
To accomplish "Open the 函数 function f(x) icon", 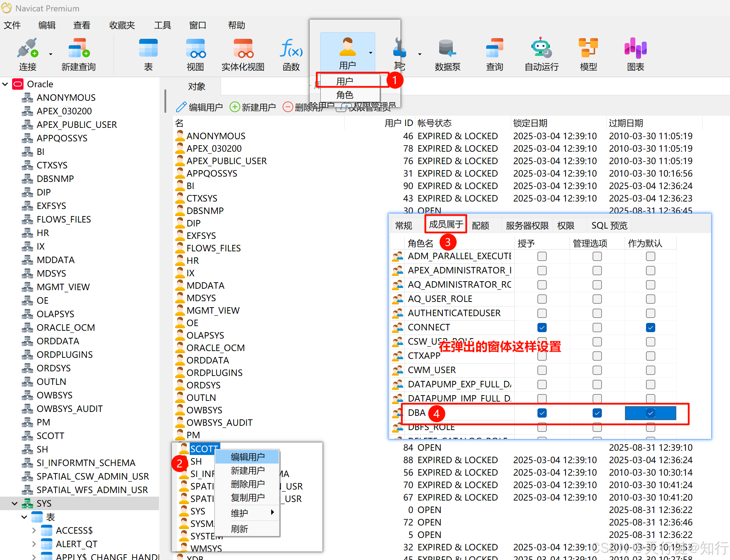I will coord(291,48).
